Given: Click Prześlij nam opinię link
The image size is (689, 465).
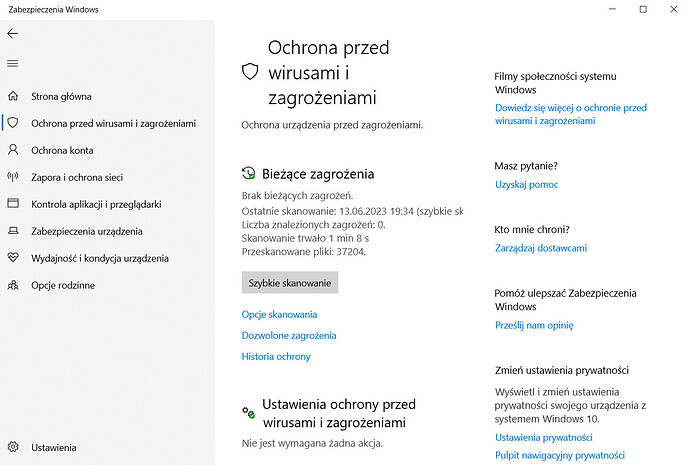Looking at the screenshot, I should (x=534, y=325).
